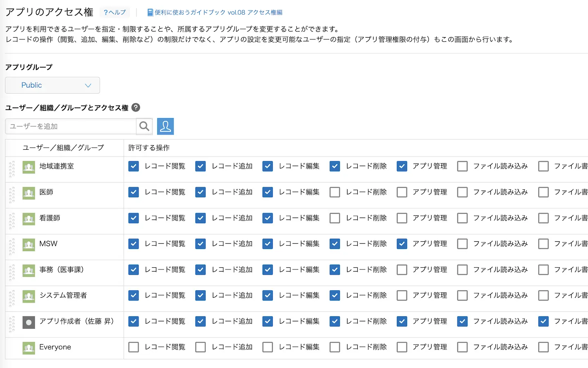The width and height of the screenshot is (588, 368).
Task: Enable レコード削除 for 医師
Action: pyautogui.click(x=335, y=192)
